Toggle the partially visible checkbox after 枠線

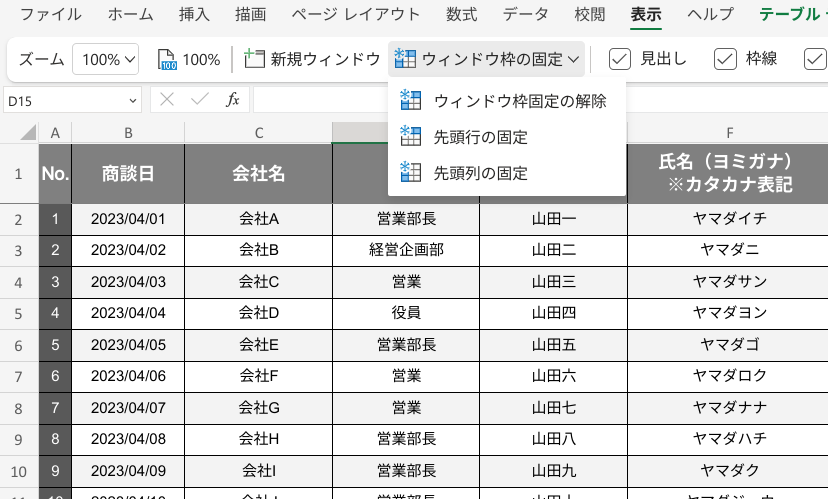click(x=815, y=59)
